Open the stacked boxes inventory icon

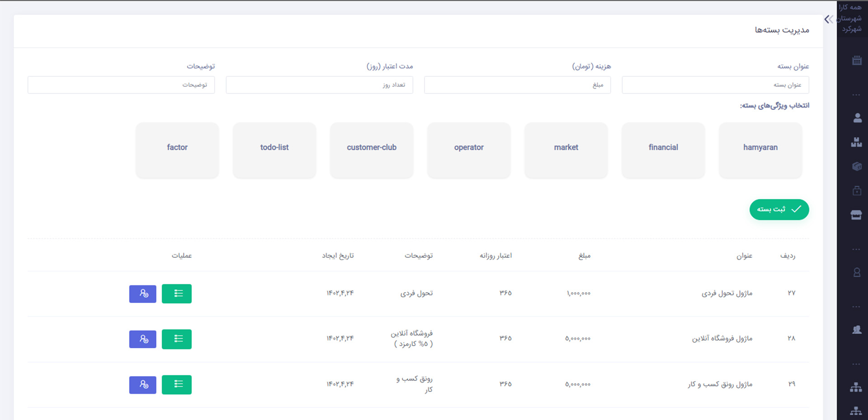[857, 142]
